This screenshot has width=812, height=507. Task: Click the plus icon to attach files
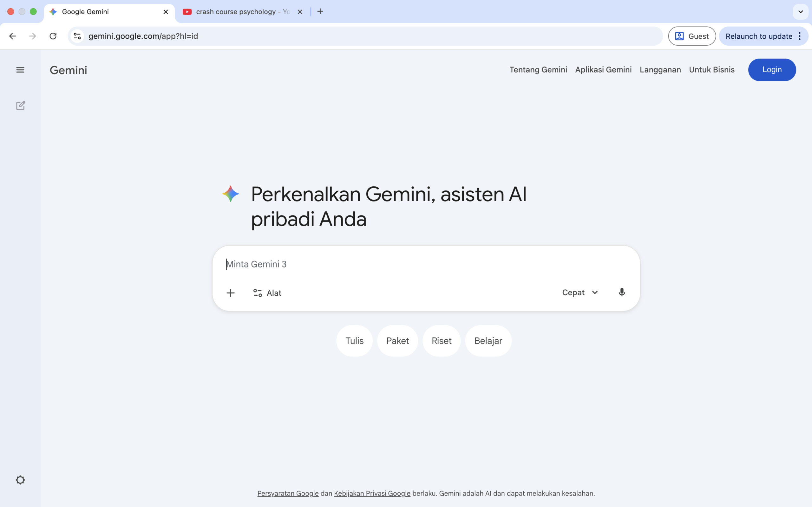click(x=231, y=292)
